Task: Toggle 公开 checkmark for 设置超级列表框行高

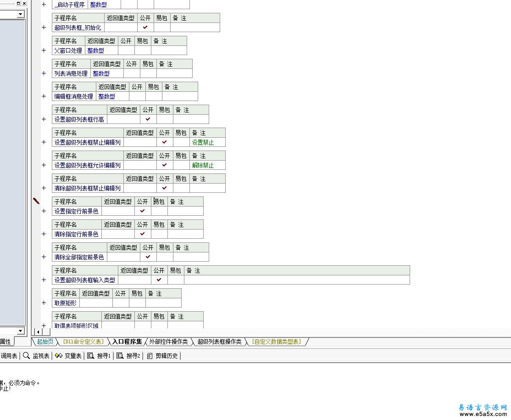Action: (x=148, y=119)
